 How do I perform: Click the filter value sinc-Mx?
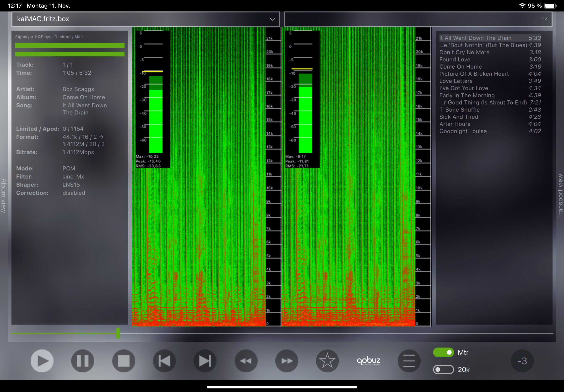pos(73,177)
